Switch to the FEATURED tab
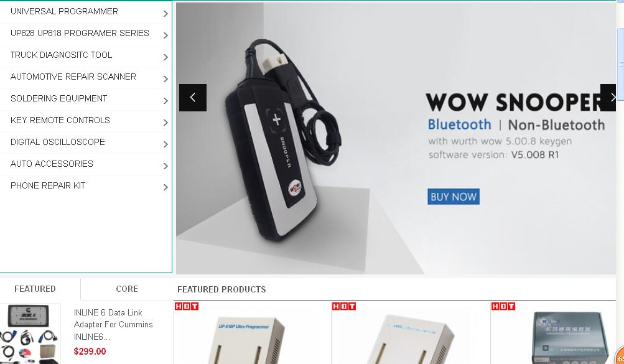 [35, 289]
